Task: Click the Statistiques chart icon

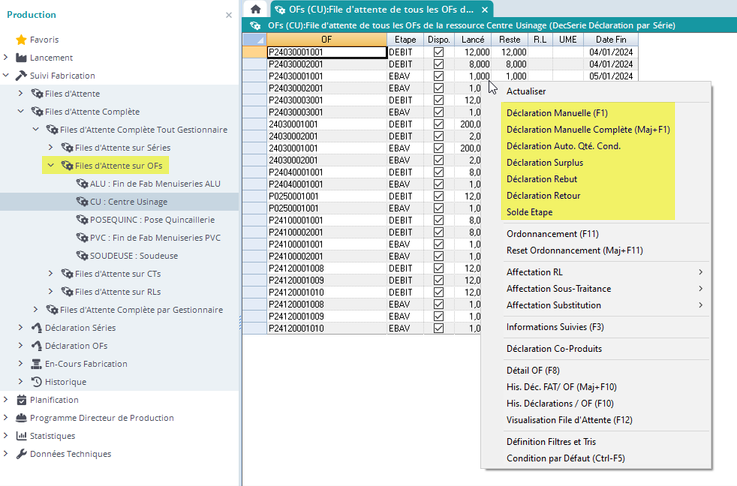Action: tap(21, 436)
